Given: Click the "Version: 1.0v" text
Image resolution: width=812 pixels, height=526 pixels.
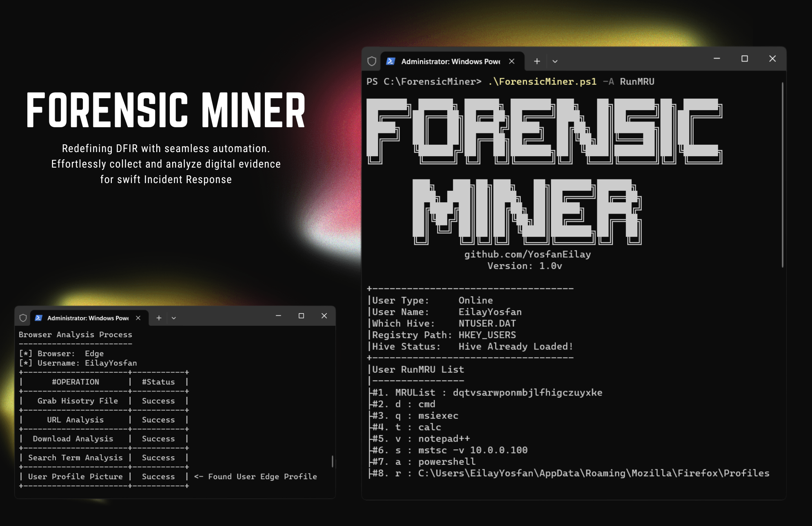Looking at the screenshot, I should pyautogui.click(x=525, y=266).
